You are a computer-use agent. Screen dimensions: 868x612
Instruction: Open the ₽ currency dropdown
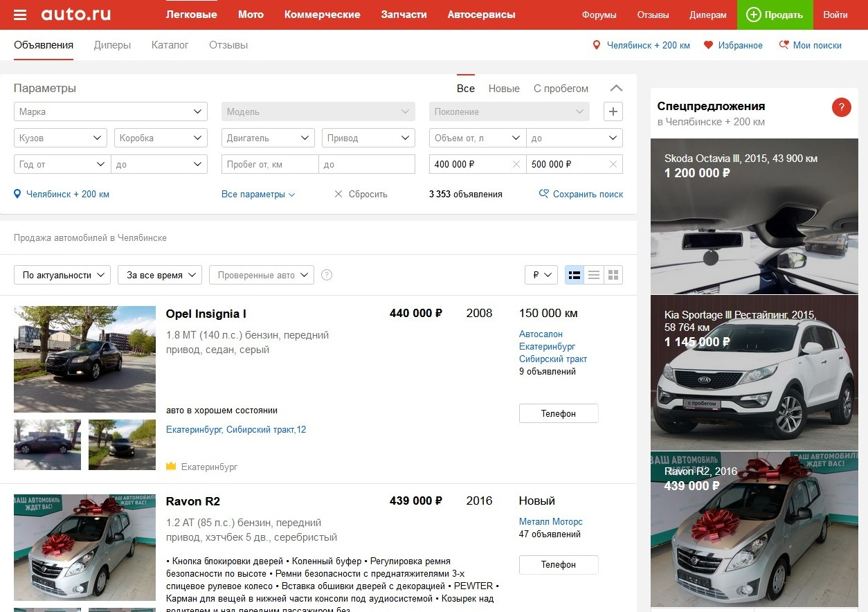(x=541, y=275)
